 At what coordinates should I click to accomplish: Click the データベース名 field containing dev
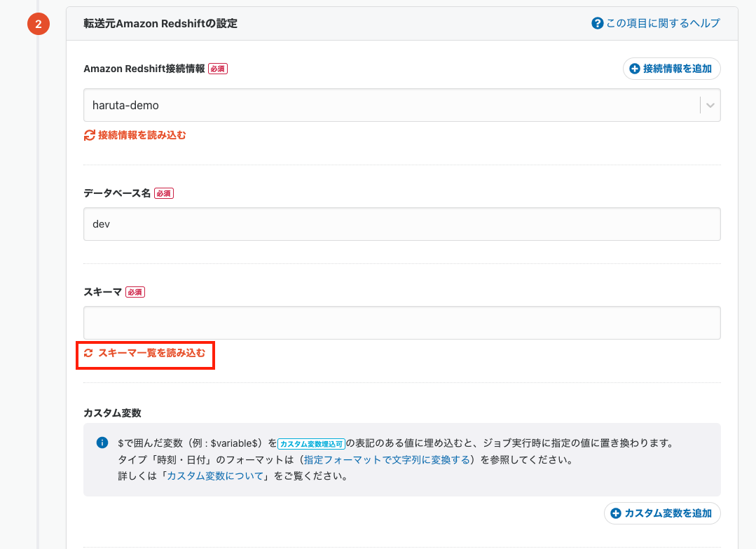pos(401,224)
